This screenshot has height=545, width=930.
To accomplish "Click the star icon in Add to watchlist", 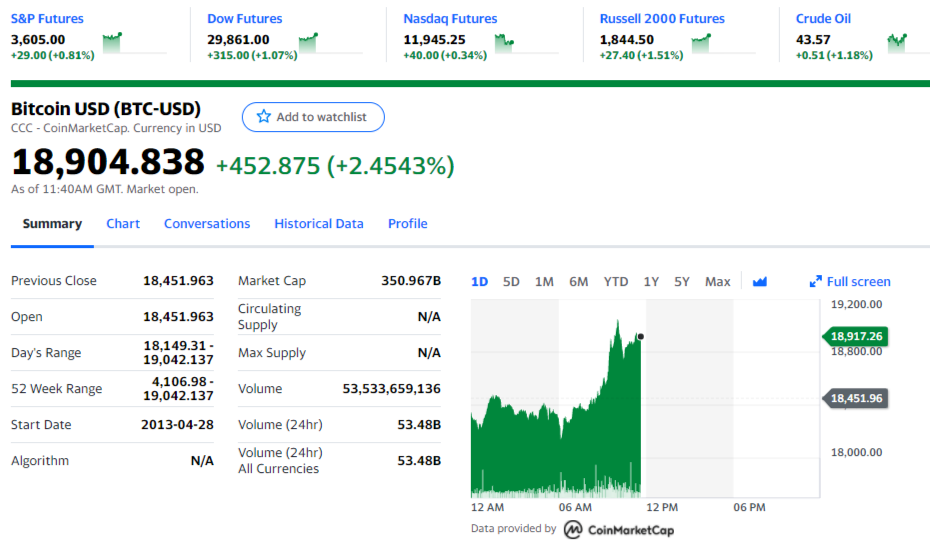I will (263, 117).
